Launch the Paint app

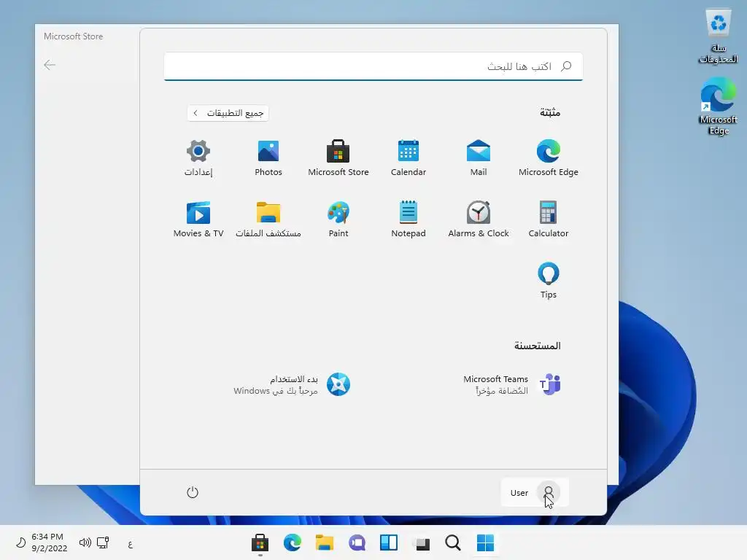click(x=338, y=219)
